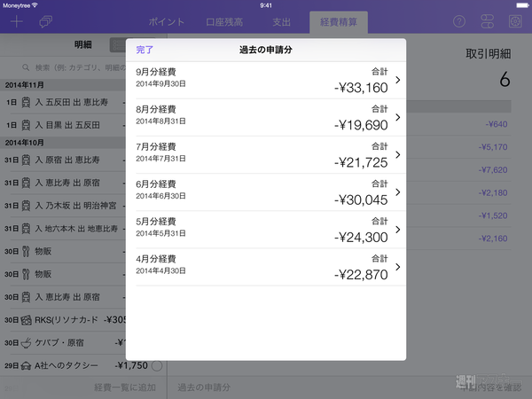The image size is (532, 399).
Task: Tap train icon for 入 原宿 出 恵比寿
Action: pyautogui.click(x=26, y=160)
